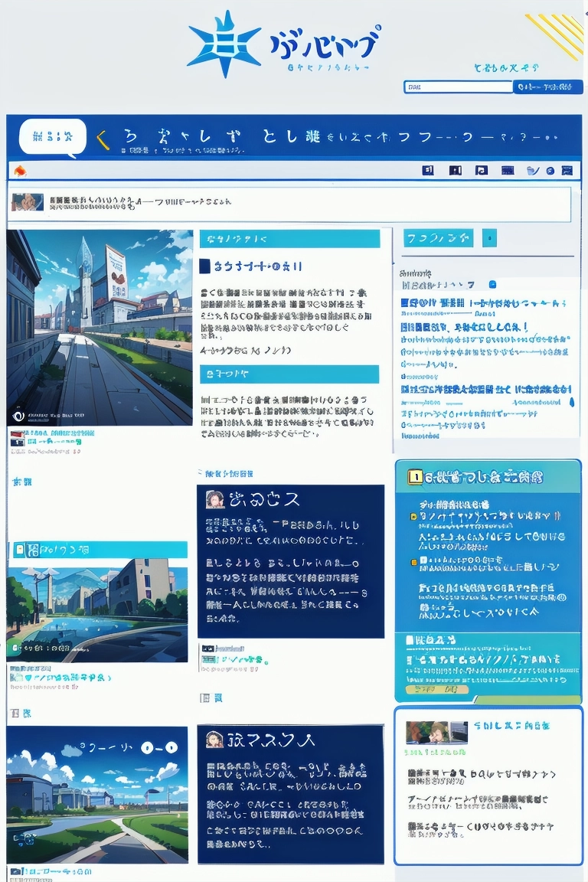Viewport: 588px width, 882px height.
Task: Click the yellow left chevron arrow in the banner
Action: 103,140
